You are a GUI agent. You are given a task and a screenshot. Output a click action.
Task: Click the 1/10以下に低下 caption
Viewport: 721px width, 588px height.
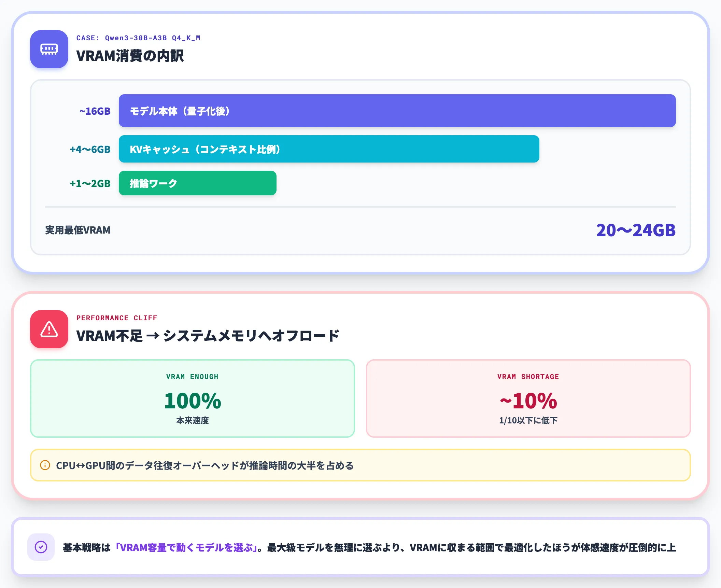pos(528,420)
